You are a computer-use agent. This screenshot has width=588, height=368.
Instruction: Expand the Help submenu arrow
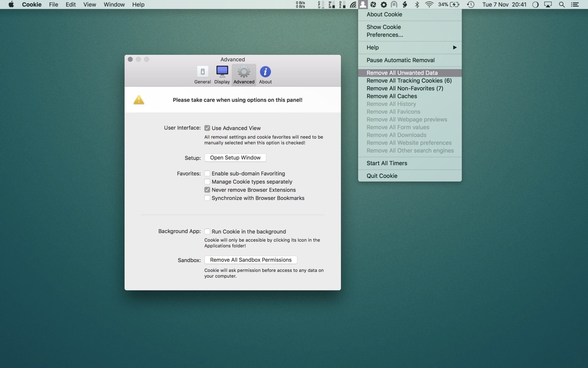point(454,48)
